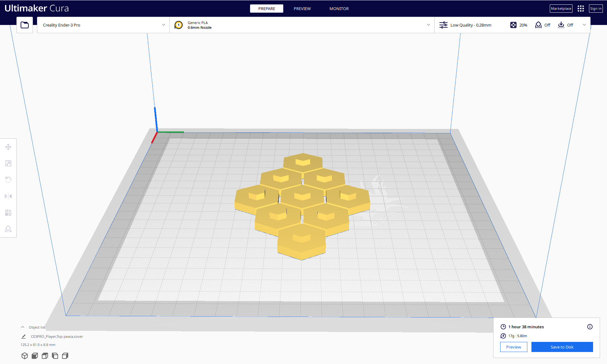Switch to the PREVIEW stage tab

[x=302, y=9]
